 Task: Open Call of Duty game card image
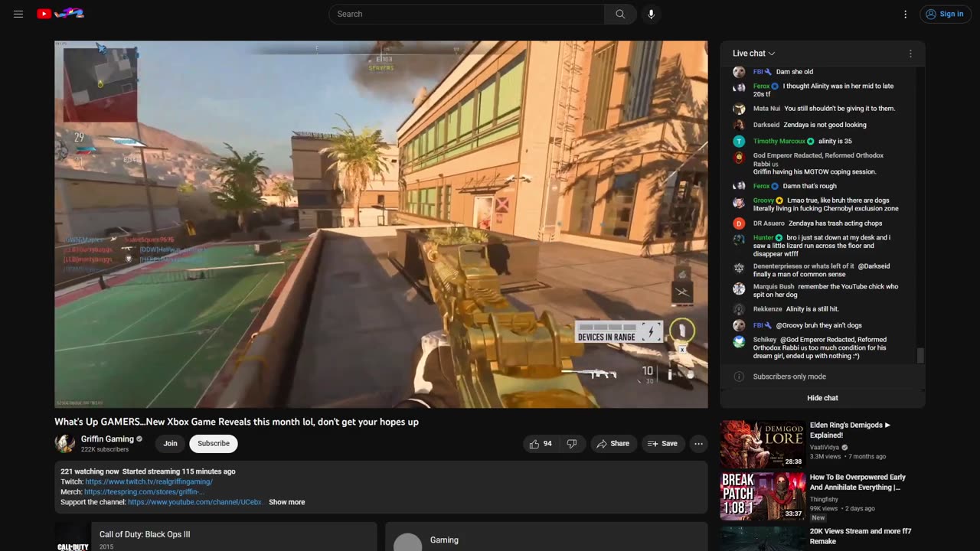click(73, 536)
